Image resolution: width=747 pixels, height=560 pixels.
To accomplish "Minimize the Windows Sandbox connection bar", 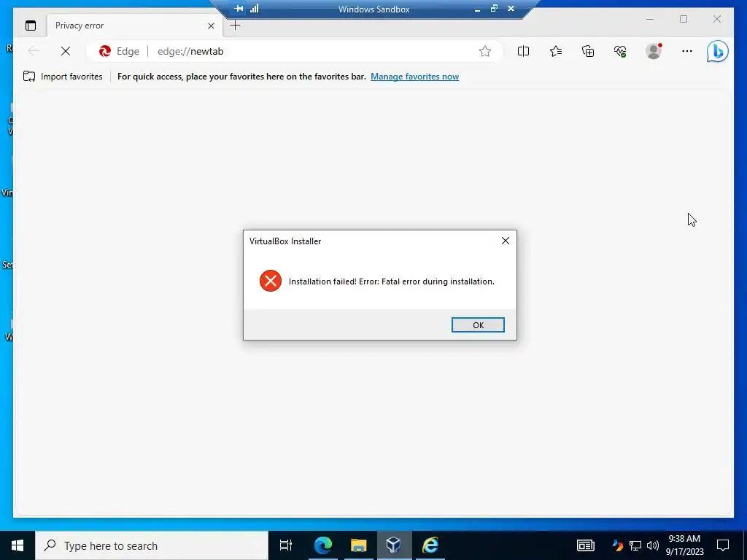I will coord(477,9).
